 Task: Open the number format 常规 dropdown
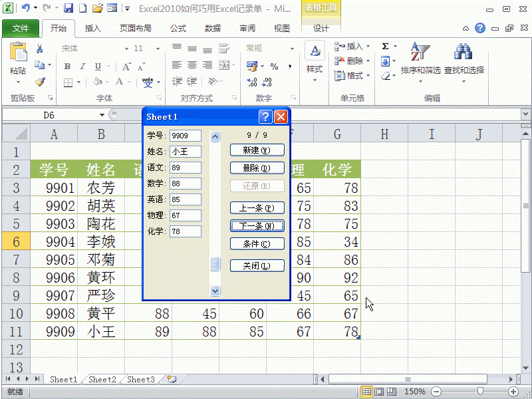291,48
